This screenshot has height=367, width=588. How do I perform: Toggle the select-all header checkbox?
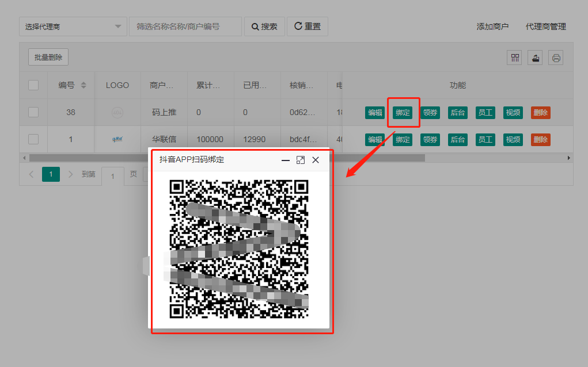pos(33,85)
